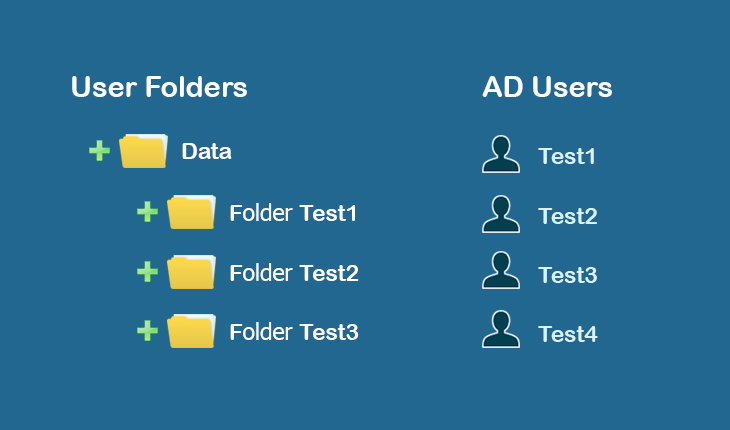
Task: Click the Folder Test1 folder icon
Action: coord(191,212)
